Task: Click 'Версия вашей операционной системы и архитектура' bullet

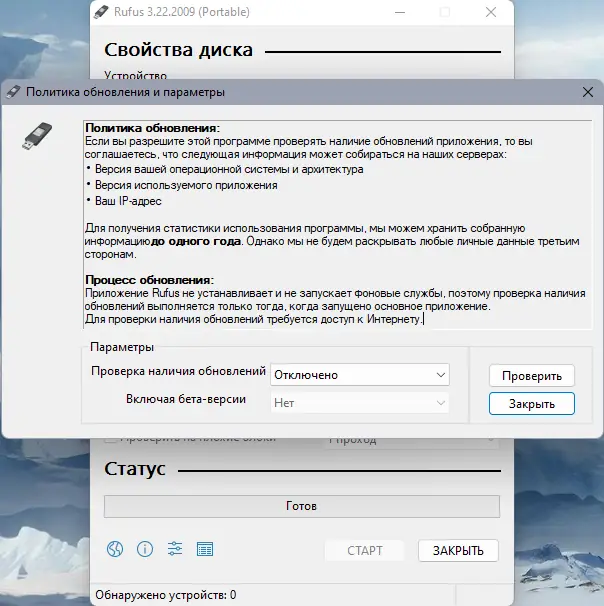Action: [x=229, y=169]
